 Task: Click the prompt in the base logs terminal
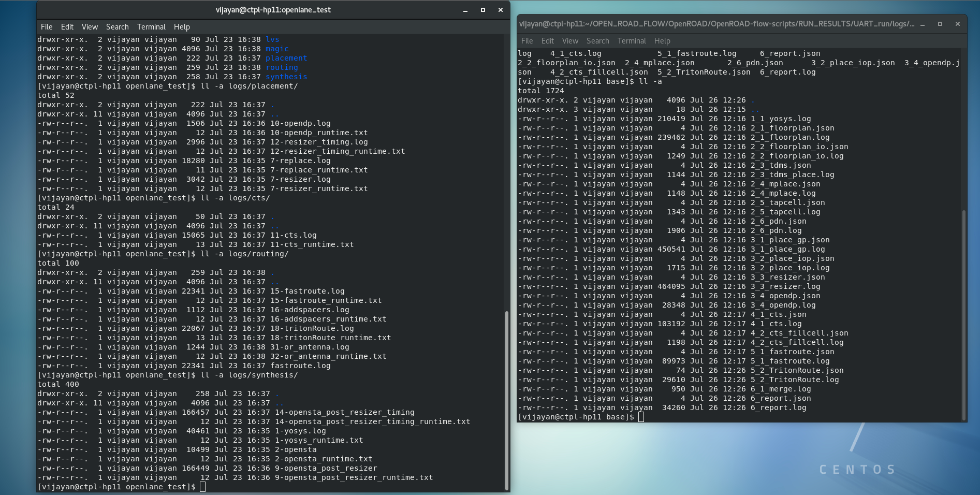pyautogui.click(x=641, y=416)
